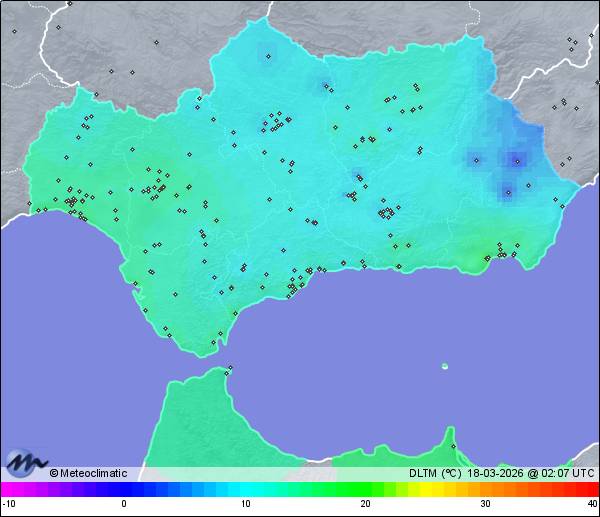Click the station marker at the northern tip of Africa
This screenshot has width=600, height=517.
coord(229,371)
